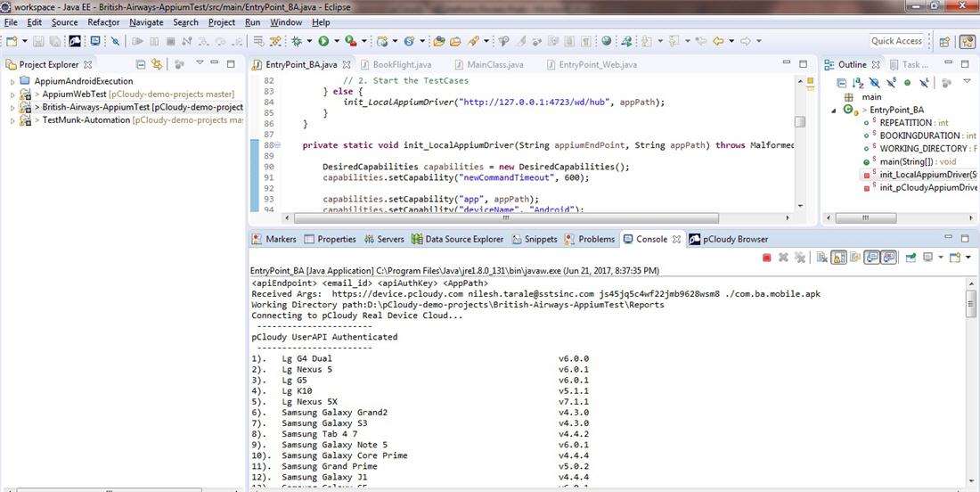Click the pCloudy icon in main toolbar
Viewport: 980px width, 492px height.
75,41
